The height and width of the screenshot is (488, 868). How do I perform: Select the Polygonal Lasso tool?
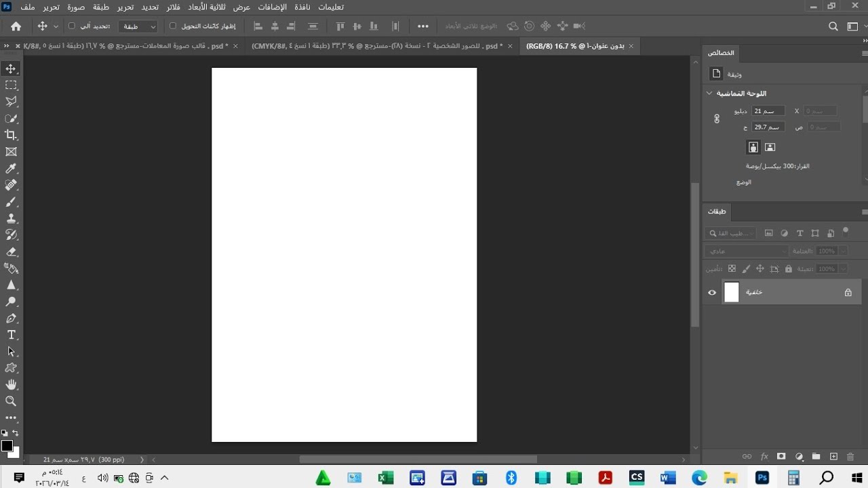[x=11, y=102]
